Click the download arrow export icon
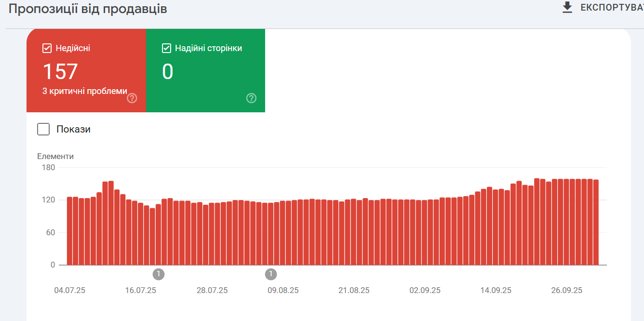This screenshot has width=644, height=321. click(567, 8)
